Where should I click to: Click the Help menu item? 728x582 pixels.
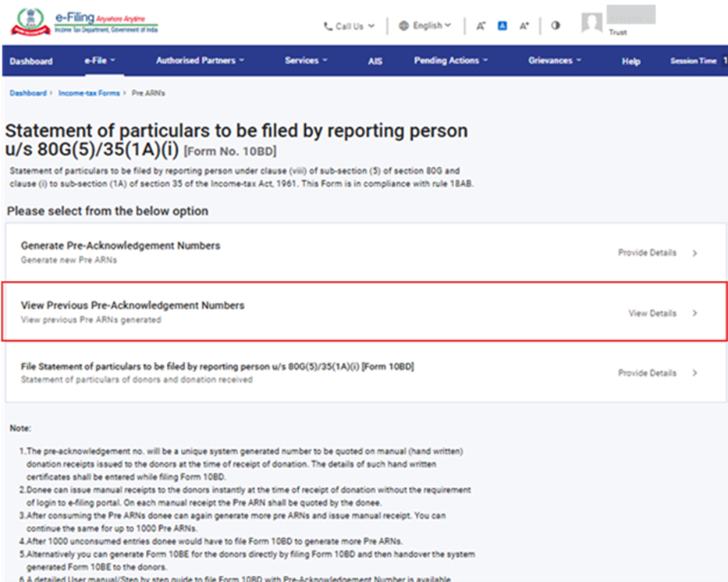(630, 62)
